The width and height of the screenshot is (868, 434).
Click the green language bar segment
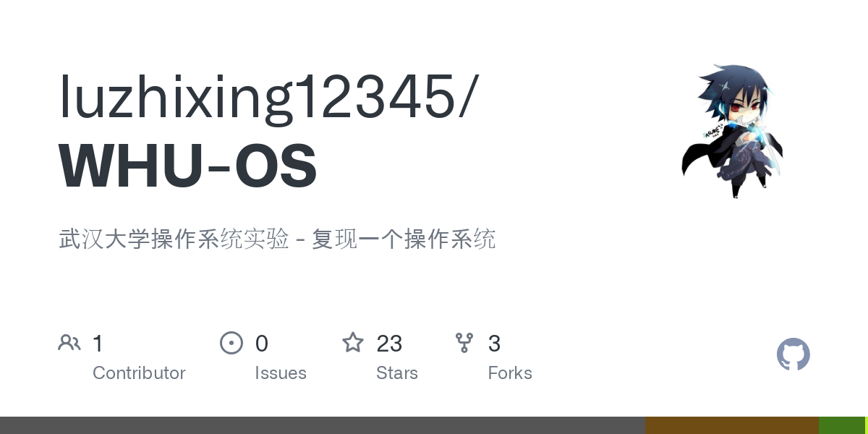pos(842,425)
